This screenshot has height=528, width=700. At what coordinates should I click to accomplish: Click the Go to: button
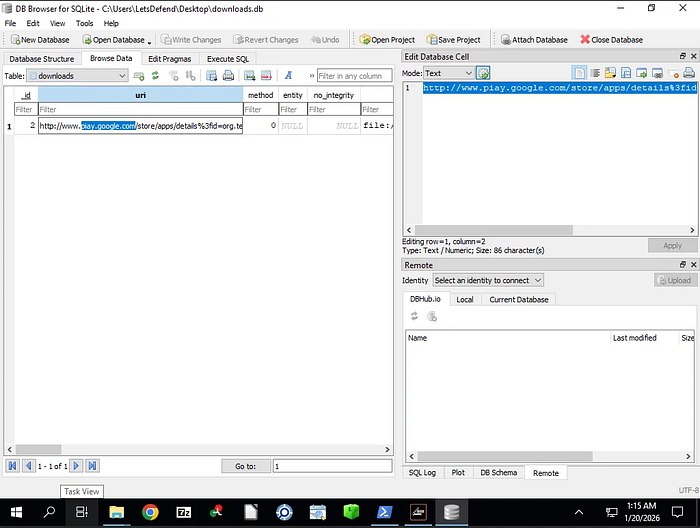tap(246, 466)
